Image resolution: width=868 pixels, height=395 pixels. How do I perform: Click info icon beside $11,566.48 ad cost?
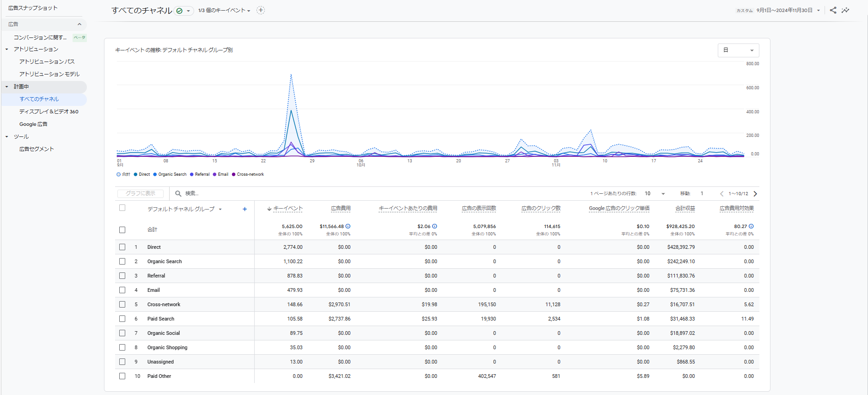coord(348,226)
